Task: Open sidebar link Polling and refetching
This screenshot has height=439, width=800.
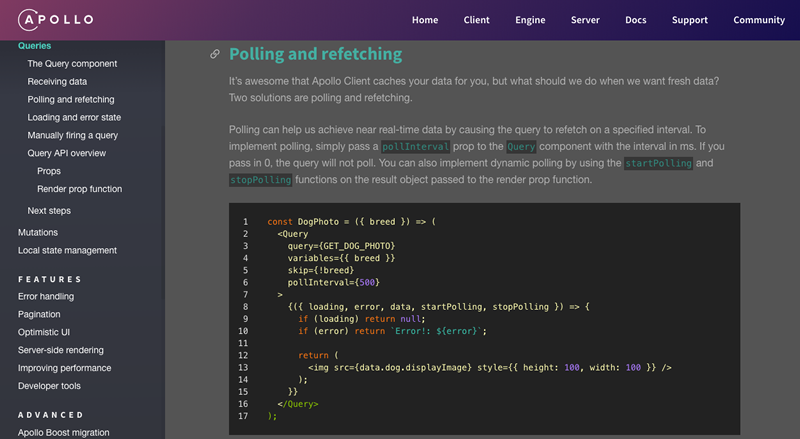Action: [71, 99]
